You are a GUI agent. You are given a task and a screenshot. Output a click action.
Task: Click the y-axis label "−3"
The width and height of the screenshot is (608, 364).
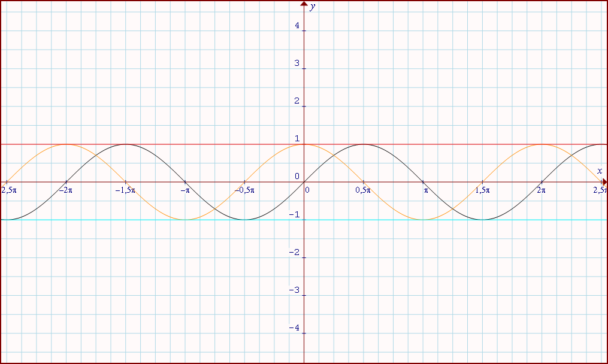pos(294,290)
